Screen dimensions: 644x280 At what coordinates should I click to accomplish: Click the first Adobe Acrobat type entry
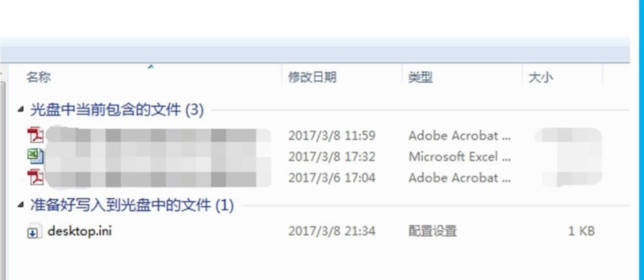[459, 135]
